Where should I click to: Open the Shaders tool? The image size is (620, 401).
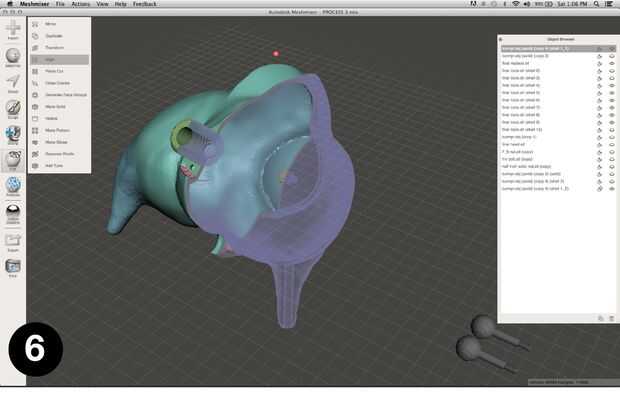pyautogui.click(x=13, y=214)
